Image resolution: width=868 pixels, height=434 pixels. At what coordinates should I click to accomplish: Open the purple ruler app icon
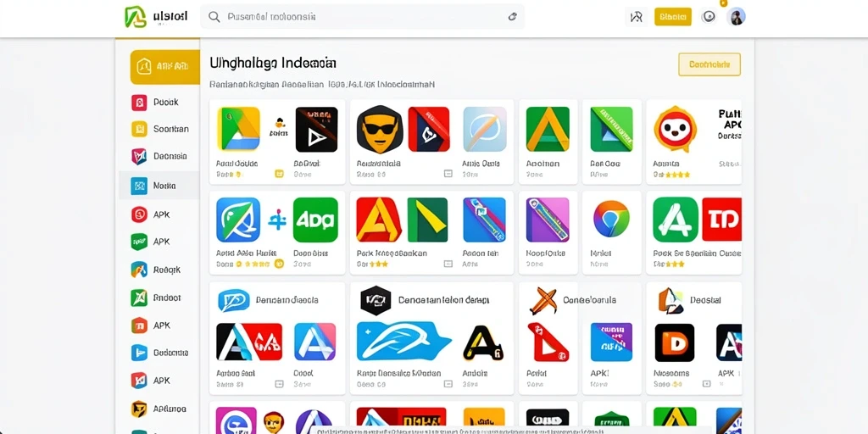coord(548,220)
